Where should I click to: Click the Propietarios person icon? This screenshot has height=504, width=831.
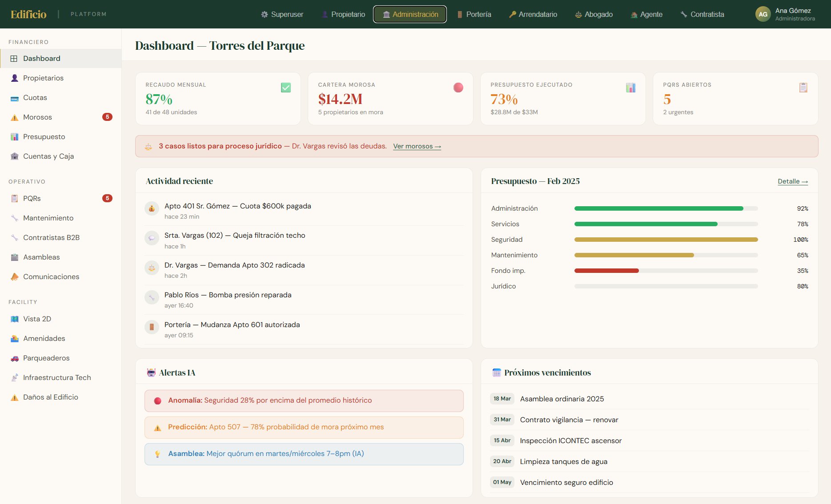[14, 78]
